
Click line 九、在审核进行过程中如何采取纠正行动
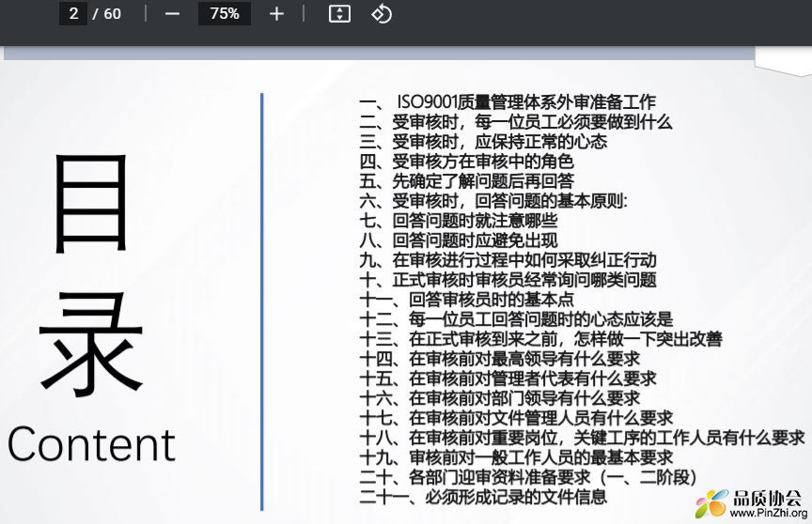(508, 260)
